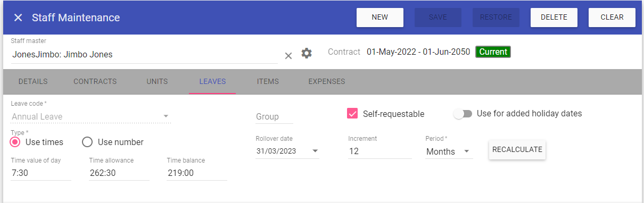The height and width of the screenshot is (203, 644).
Task: Click the green Current contract badge
Action: [x=493, y=52]
